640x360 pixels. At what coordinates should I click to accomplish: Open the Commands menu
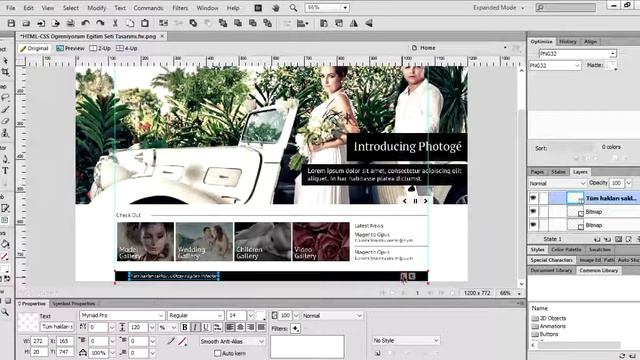[x=148, y=8]
